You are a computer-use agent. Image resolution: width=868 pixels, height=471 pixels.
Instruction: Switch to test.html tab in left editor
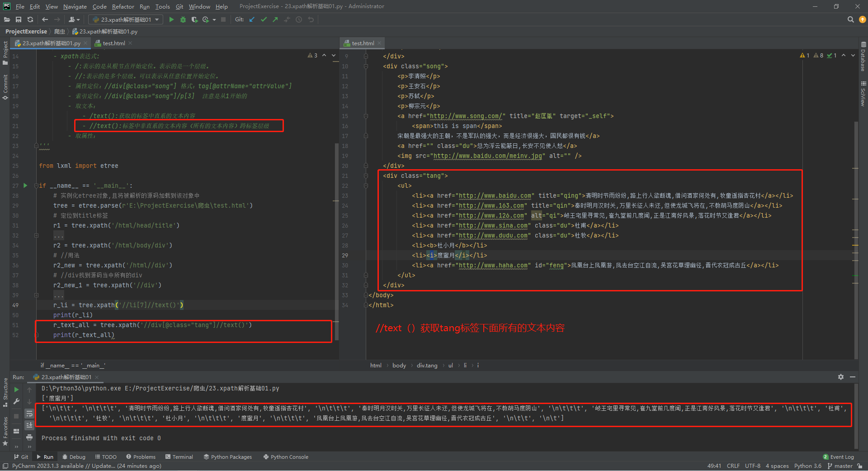pyautogui.click(x=113, y=43)
